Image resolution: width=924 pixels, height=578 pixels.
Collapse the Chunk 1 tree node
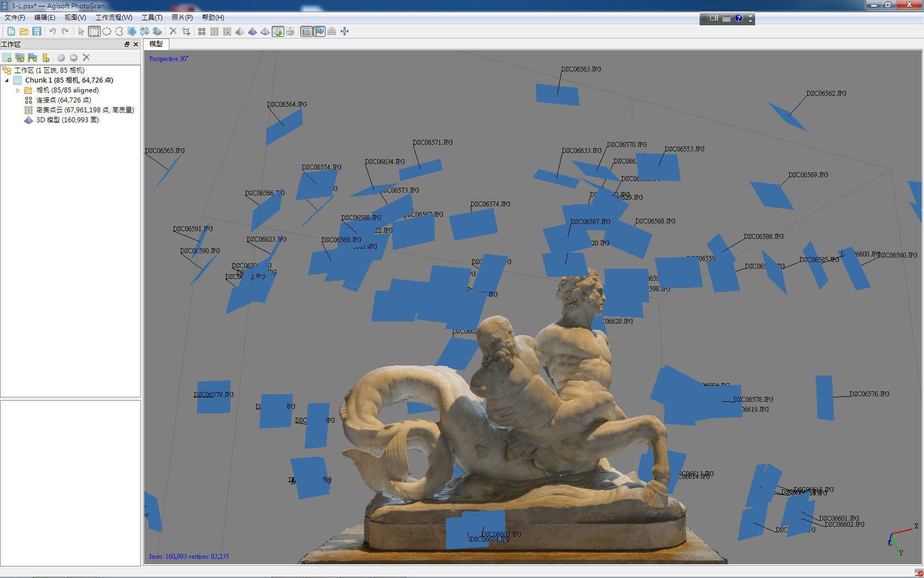click(x=7, y=80)
